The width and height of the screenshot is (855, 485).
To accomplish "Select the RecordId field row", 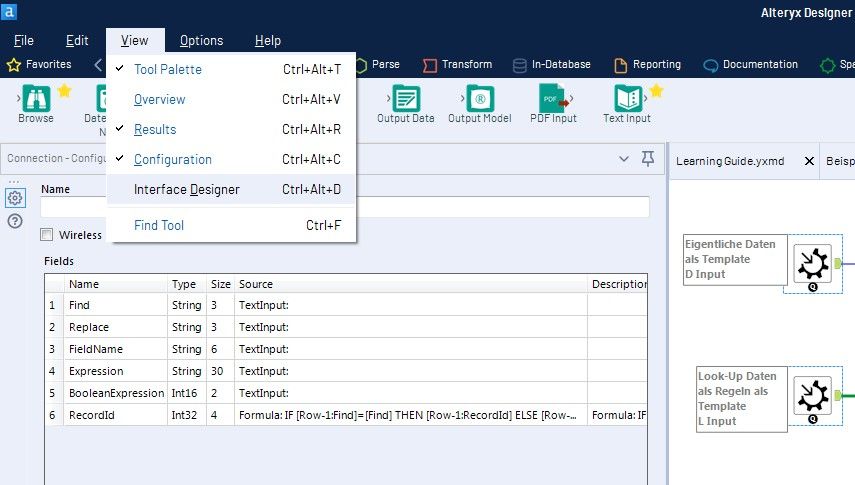I will (x=346, y=415).
